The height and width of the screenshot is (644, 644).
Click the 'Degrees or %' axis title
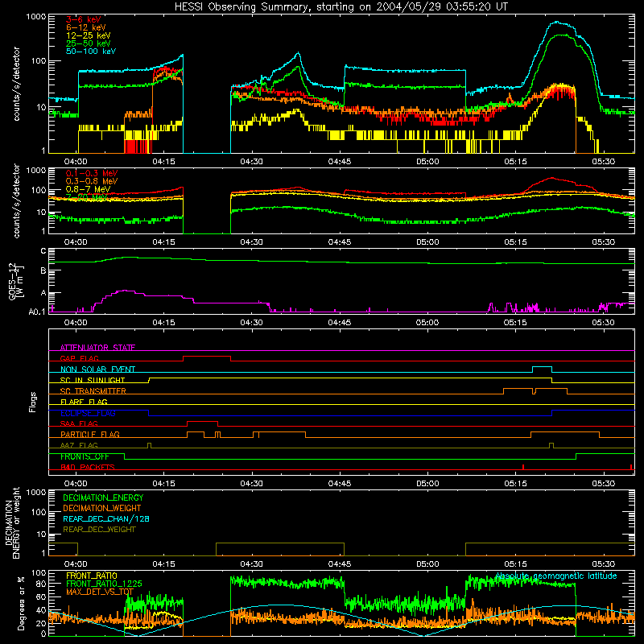21,604
